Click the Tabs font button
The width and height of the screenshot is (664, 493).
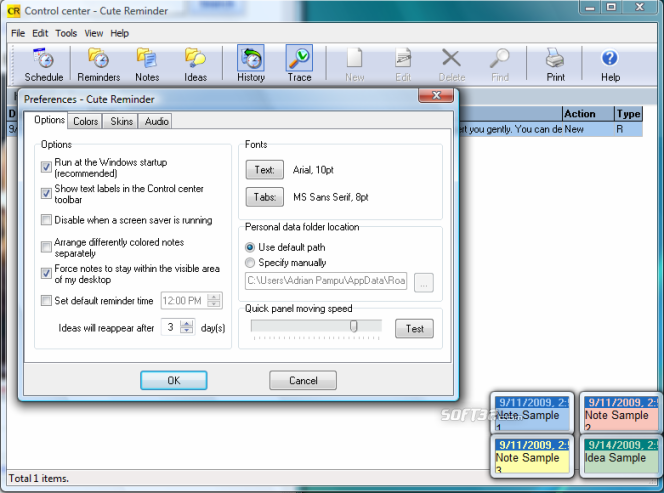coord(265,197)
